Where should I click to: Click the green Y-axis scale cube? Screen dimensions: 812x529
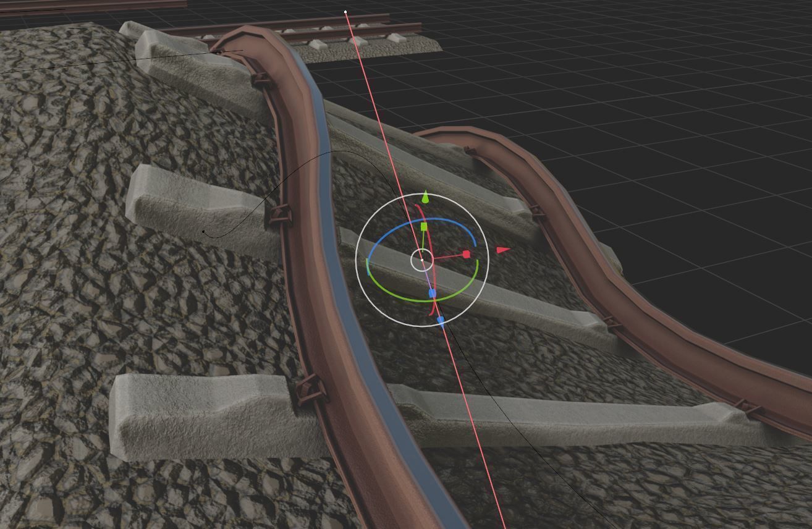[x=424, y=227]
